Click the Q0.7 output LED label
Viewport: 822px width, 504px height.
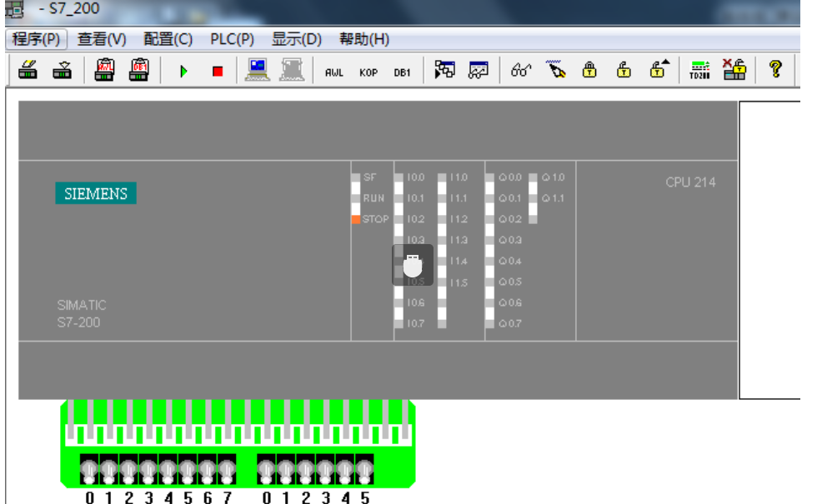tap(510, 324)
